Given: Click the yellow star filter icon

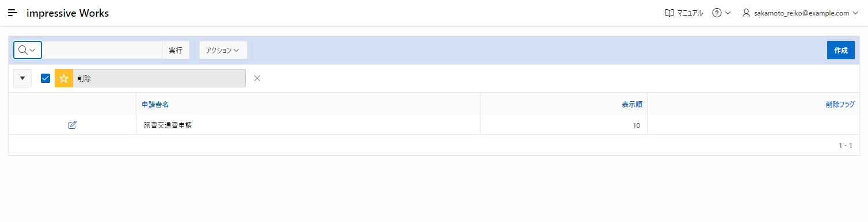Looking at the screenshot, I should 64,78.
